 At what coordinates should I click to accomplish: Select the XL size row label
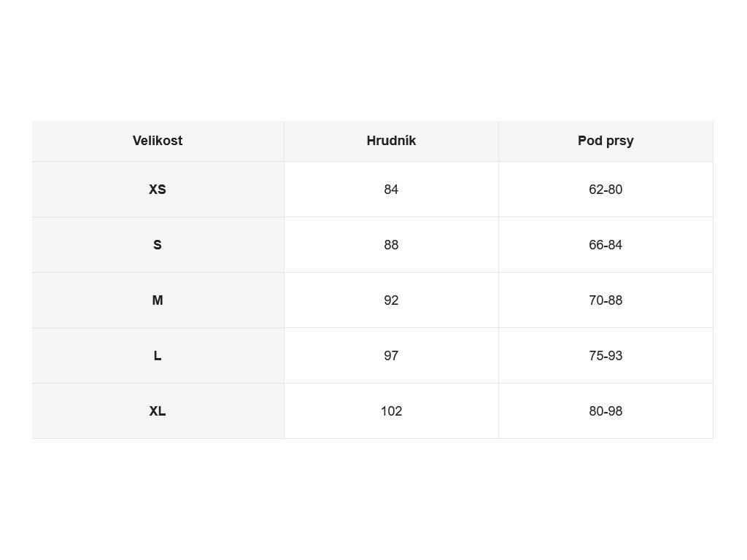pyautogui.click(x=158, y=411)
